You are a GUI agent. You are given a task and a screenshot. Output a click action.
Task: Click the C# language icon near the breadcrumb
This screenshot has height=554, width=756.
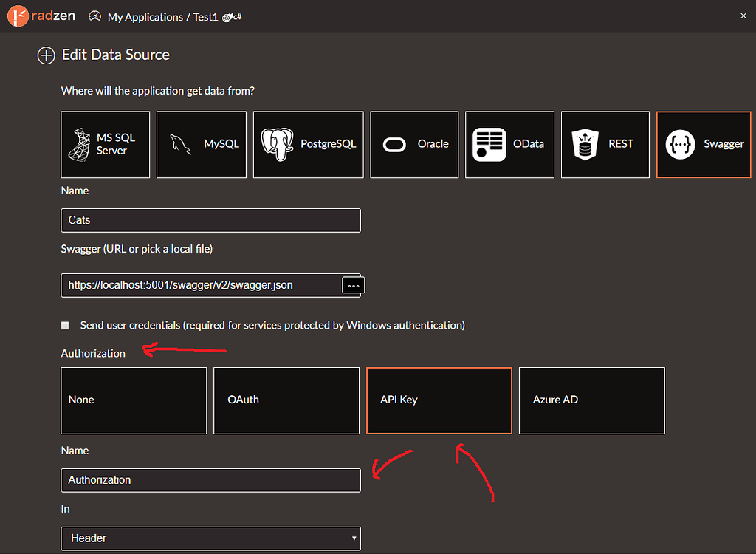(232, 16)
